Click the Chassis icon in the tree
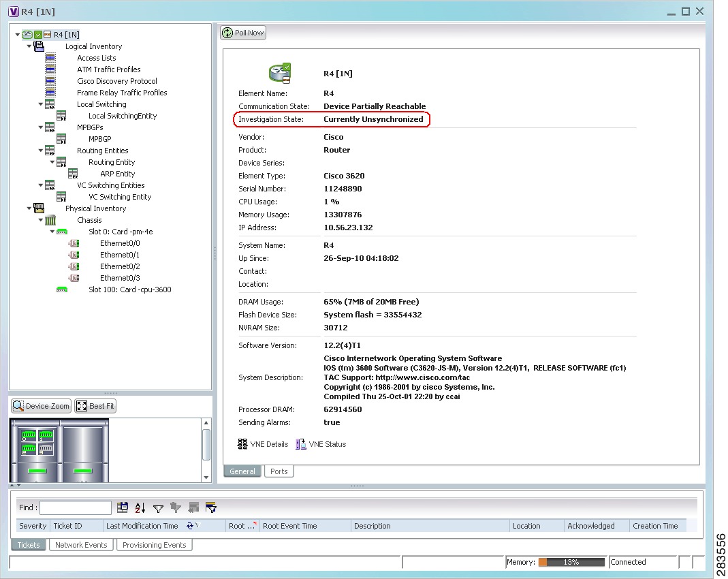Image resolution: width=728 pixels, height=579 pixels. 50,220
